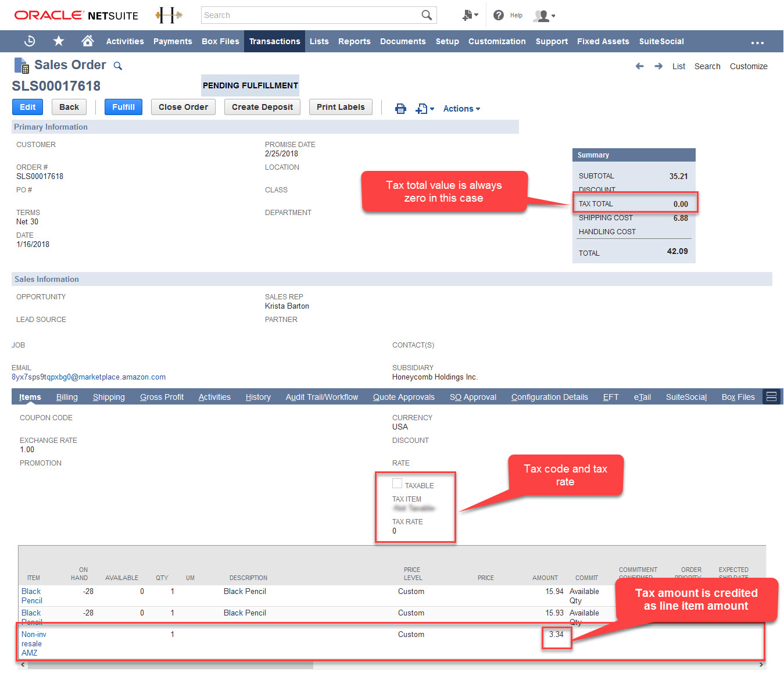Go to next record with right arrow
This screenshot has width=784, height=687.
click(658, 66)
